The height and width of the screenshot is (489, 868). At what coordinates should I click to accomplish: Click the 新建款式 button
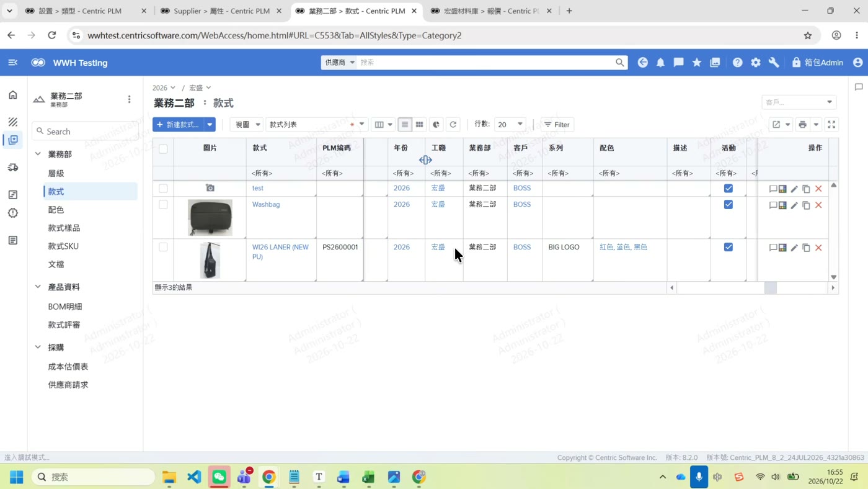click(x=179, y=125)
